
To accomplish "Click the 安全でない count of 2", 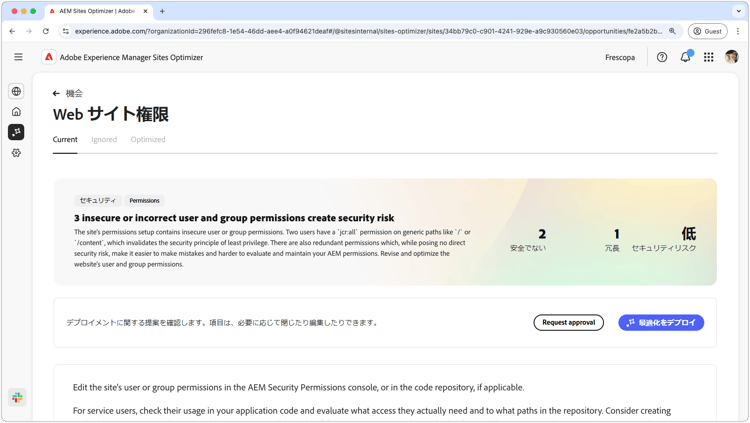I will 541,234.
